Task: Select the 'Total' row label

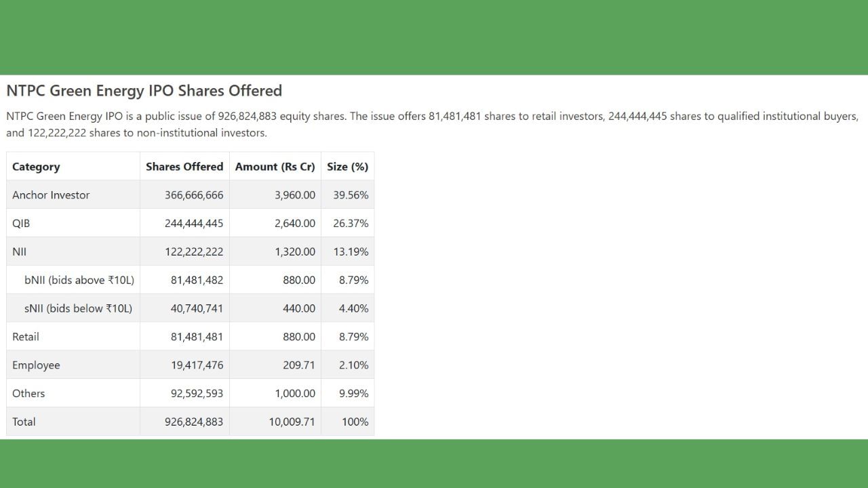Action: (x=24, y=422)
